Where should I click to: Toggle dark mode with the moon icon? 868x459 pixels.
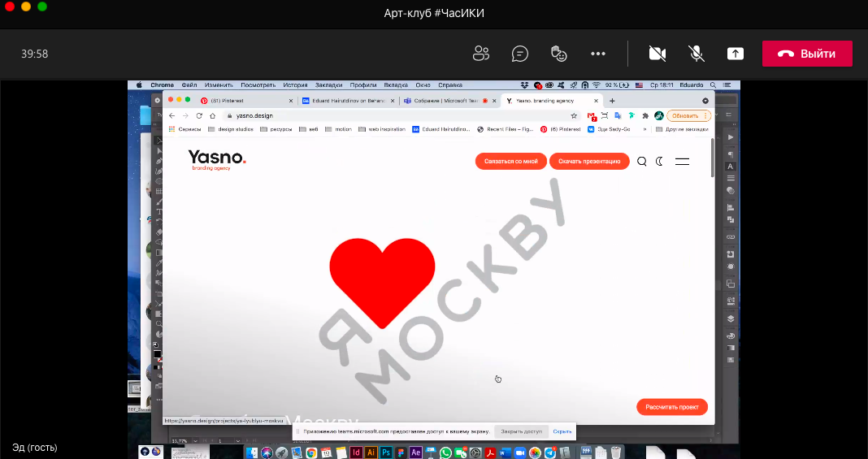tap(660, 162)
